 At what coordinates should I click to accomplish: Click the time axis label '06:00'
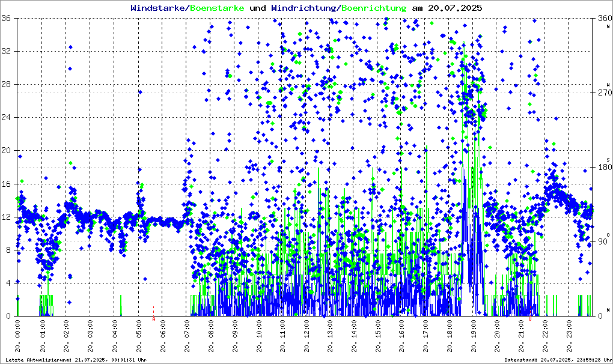point(162,330)
